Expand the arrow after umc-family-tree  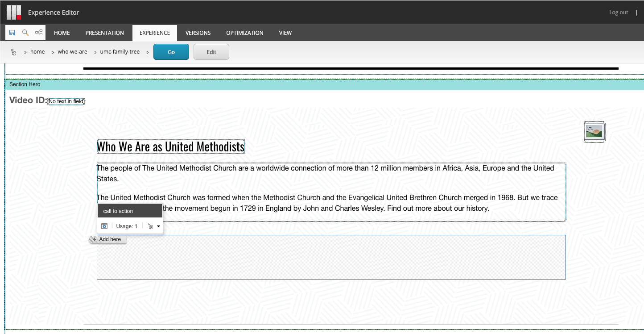click(x=147, y=52)
